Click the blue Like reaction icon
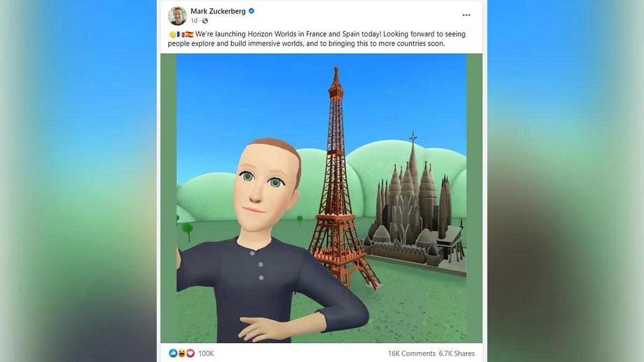This screenshot has width=644, height=362. pyautogui.click(x=173, y=353)
